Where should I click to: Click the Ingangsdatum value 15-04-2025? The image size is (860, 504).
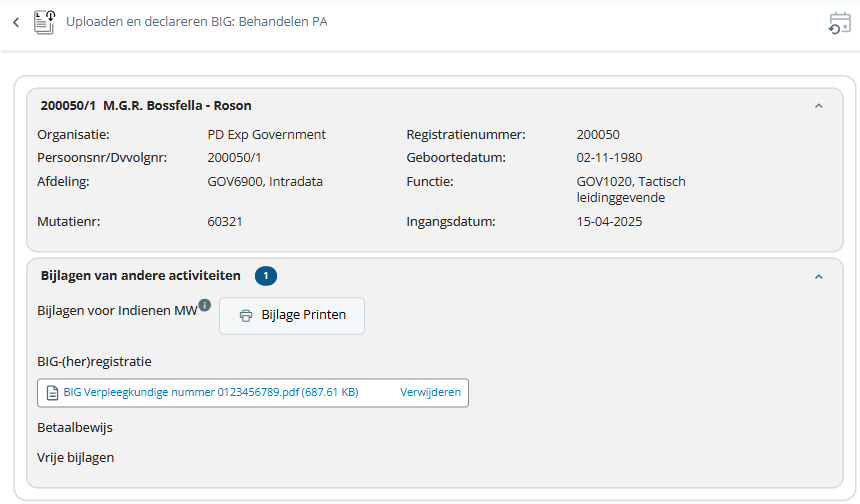609,221
